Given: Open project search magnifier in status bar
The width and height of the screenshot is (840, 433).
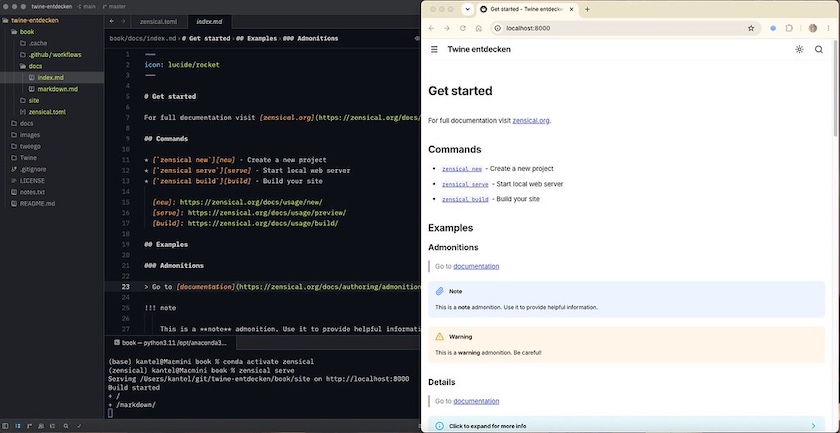Looking at the screenshot, I should coord(65,426).
